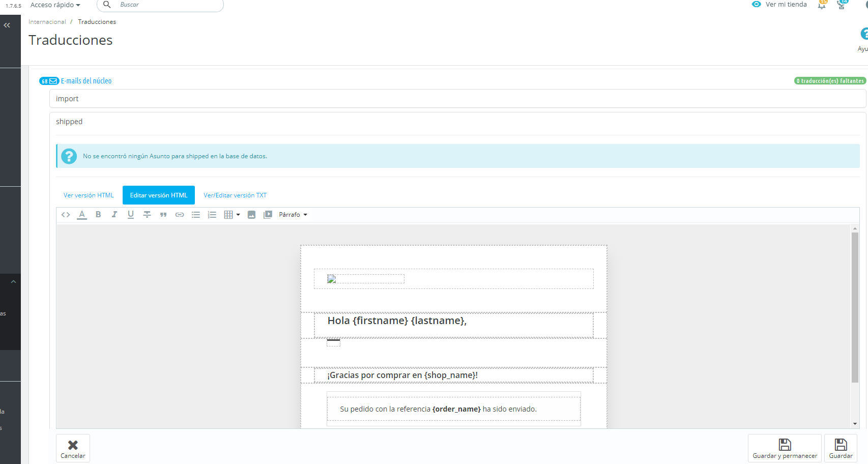Viewport: 868px width, 464px height.
Task: Open the Ver mi tienda link
Action: [x=786, y=5]
